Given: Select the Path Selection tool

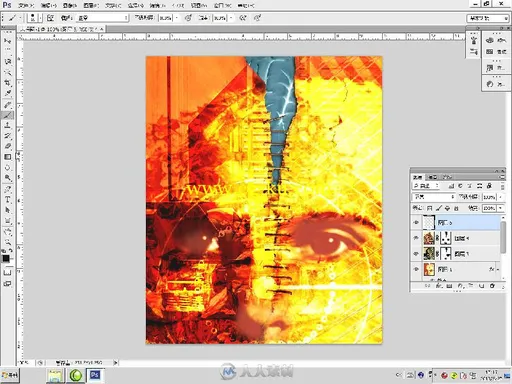Looking at the screenshot, I should click(x=8, y=210).
